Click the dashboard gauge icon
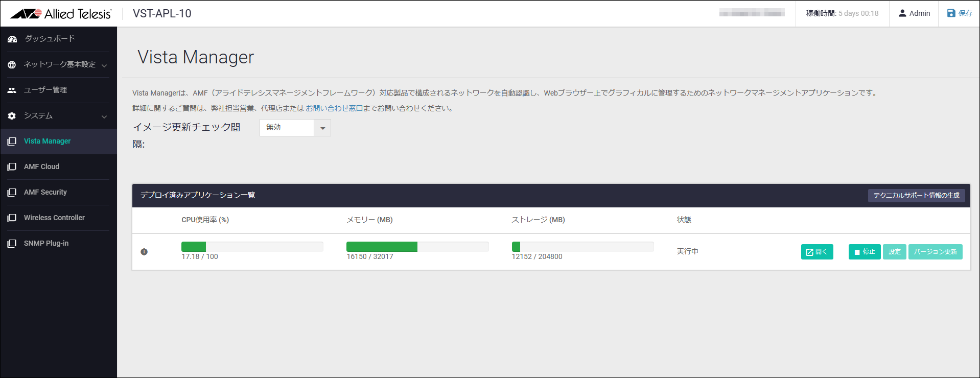Screen dimensions: 980x378 12,39
